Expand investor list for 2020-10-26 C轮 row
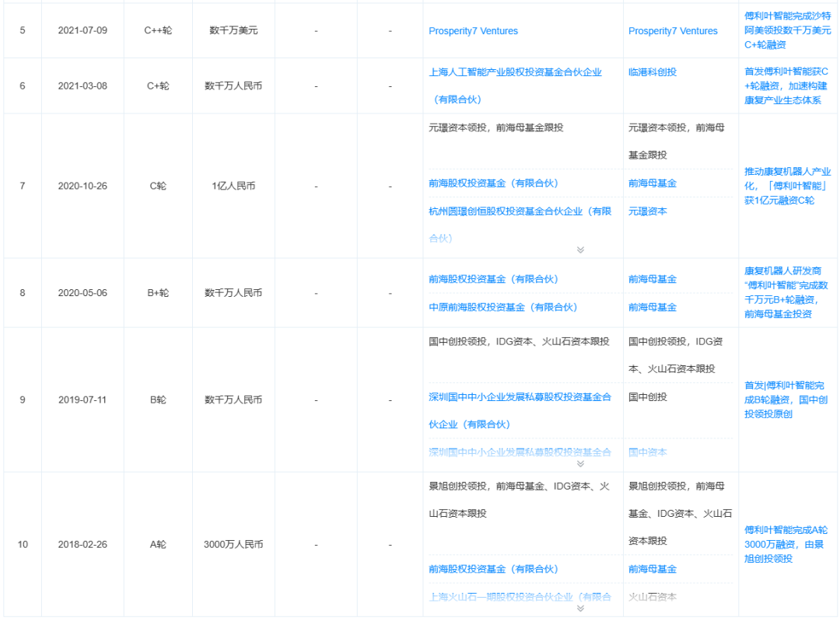 [580, 250]
